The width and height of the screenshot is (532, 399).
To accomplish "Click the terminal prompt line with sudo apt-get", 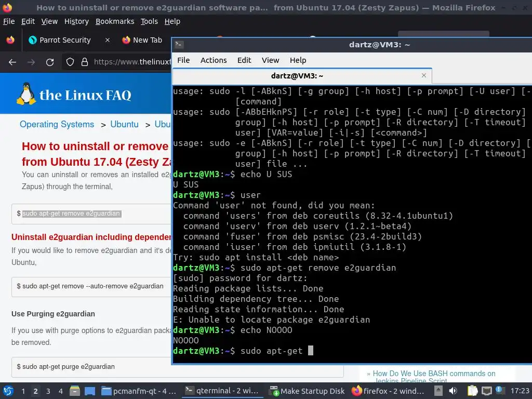I will tap(243, 351).
